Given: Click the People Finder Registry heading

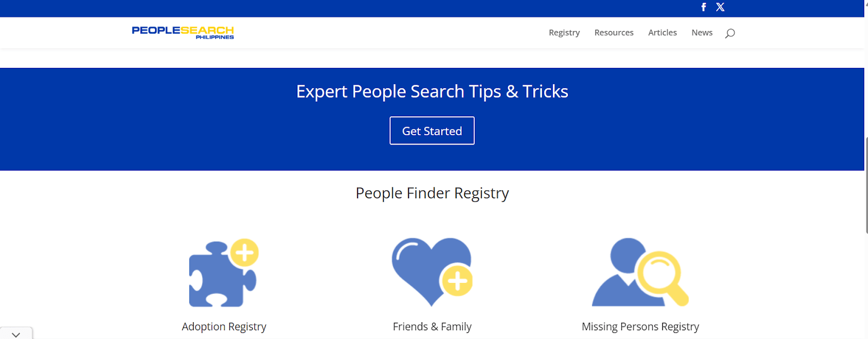Looking at the screenshot, I should (432, 193).
